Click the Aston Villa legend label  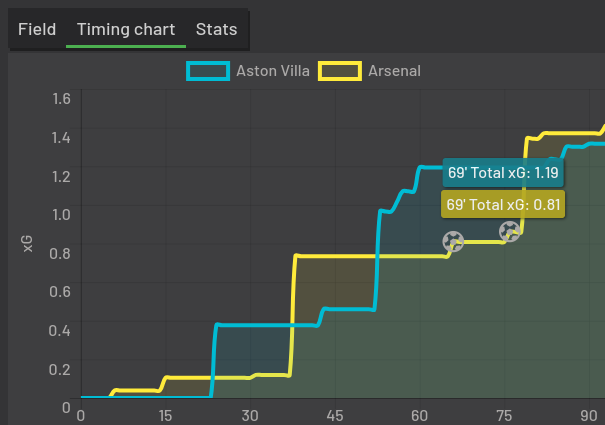tap(272, 71)
